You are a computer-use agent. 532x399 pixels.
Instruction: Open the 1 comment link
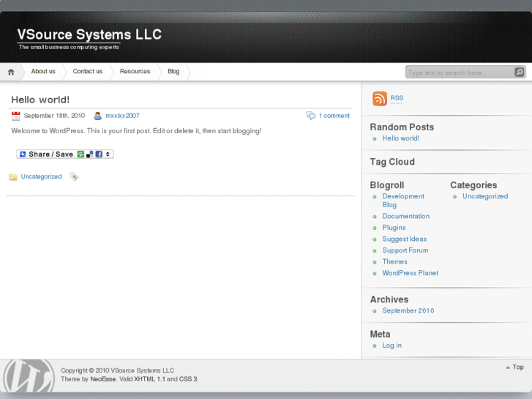point(334,116)
